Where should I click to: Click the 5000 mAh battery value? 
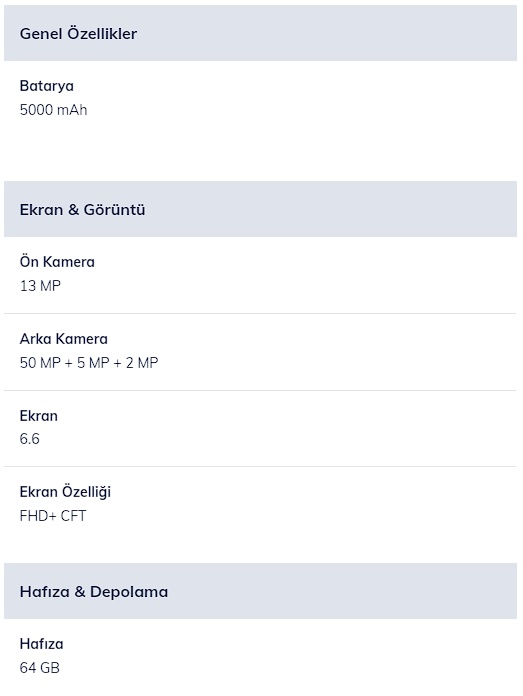(53, 110)
